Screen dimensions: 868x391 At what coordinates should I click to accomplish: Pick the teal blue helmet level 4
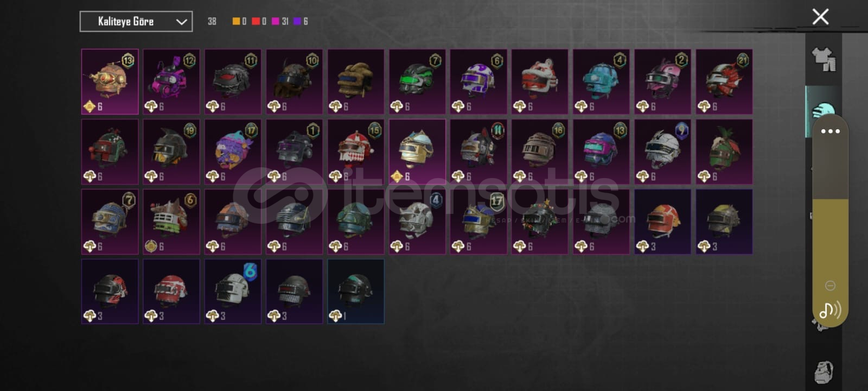coord(601,82)
